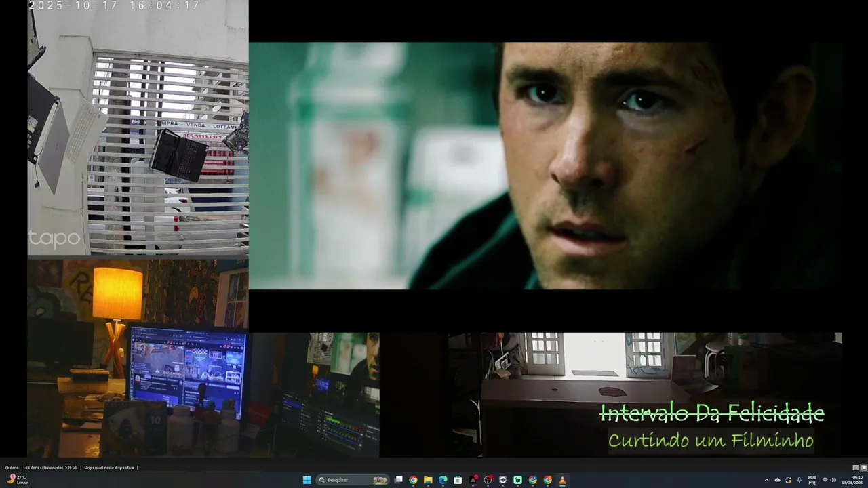Screen dimensions: 868x488
Task: Switch to VLC media player on taskbar
Action: (562, 480)
